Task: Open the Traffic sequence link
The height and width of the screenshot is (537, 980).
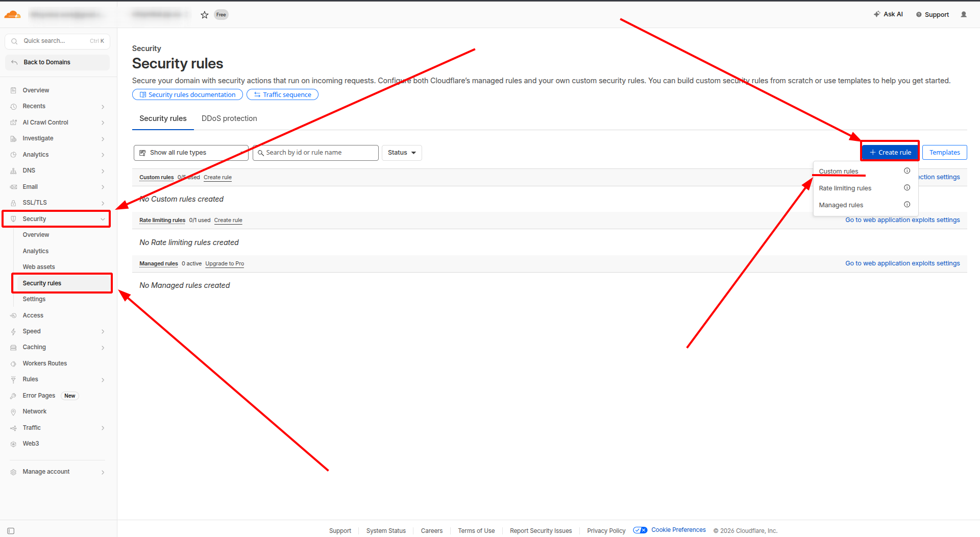Action: [282, 94]
